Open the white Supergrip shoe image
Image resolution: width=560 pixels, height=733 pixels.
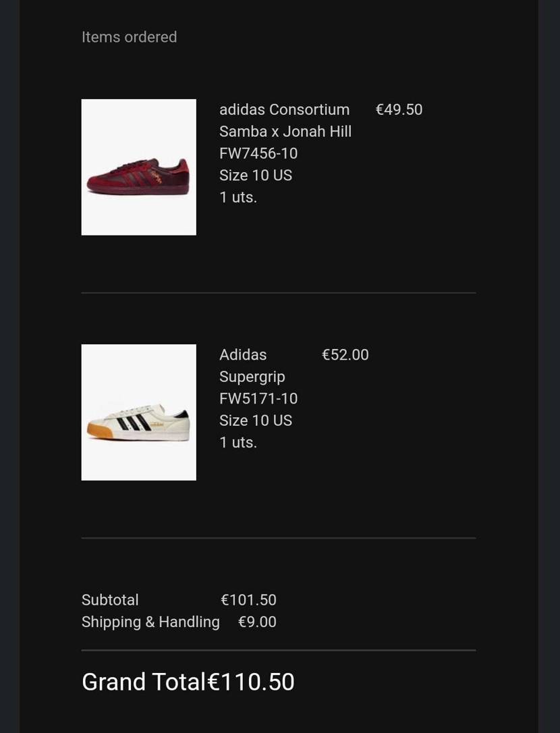coord(138,412)
